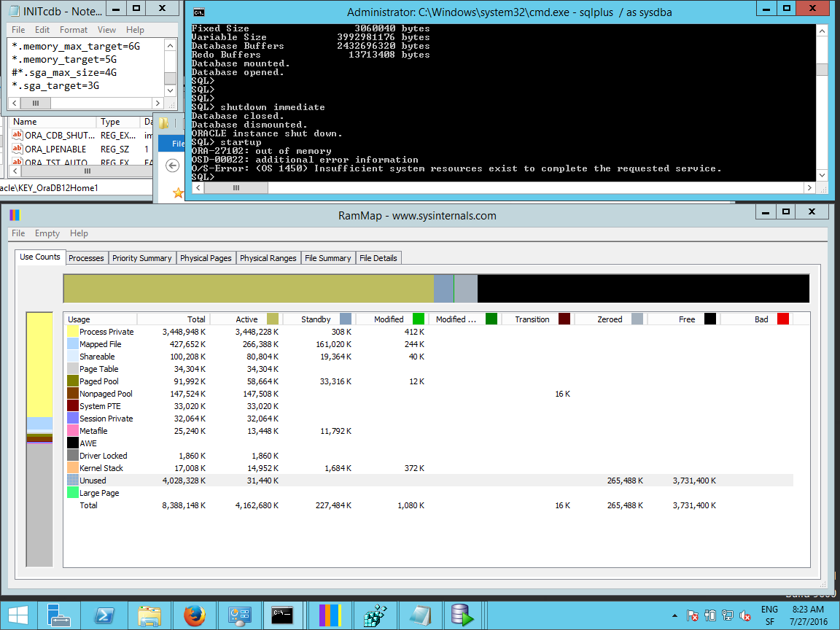Open the RamMap Empty menu

[x=47, y=233]
